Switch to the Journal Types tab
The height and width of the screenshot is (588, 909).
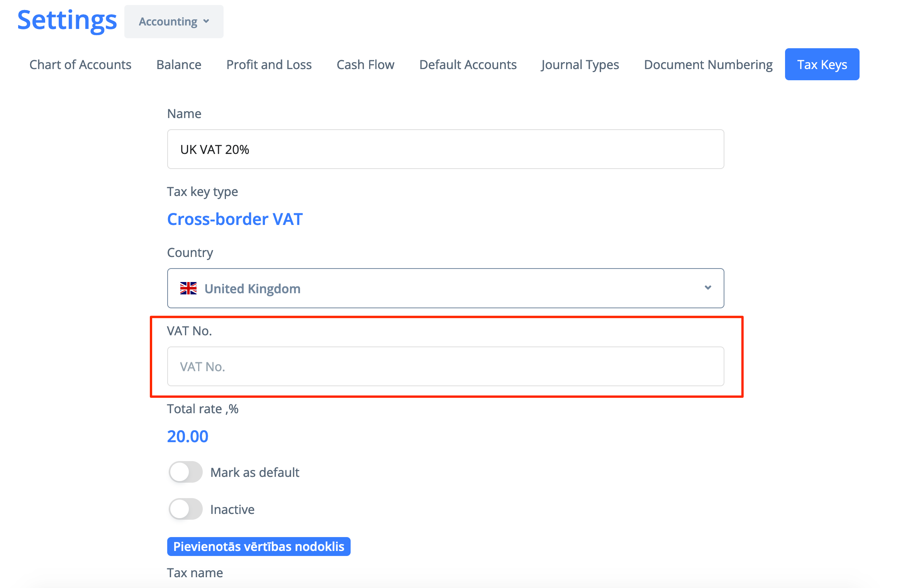(580, 64)
